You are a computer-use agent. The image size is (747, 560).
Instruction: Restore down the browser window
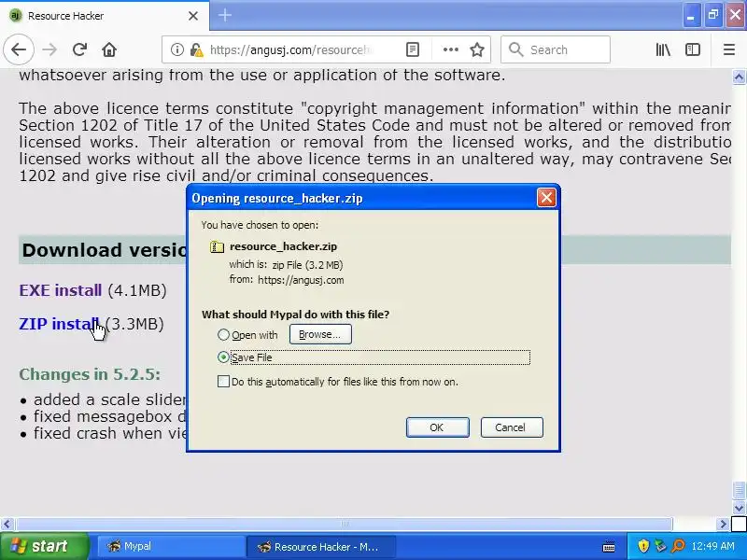(x=713, y=15)
